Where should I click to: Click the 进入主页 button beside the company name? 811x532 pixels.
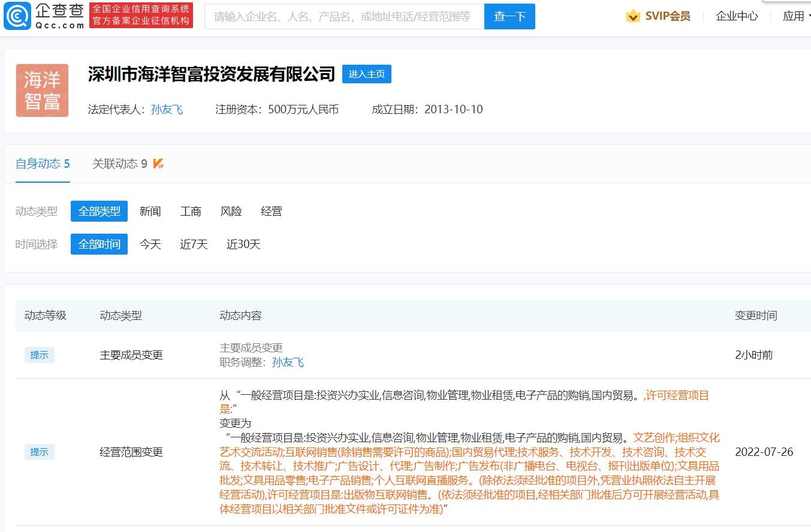point(366,74)
